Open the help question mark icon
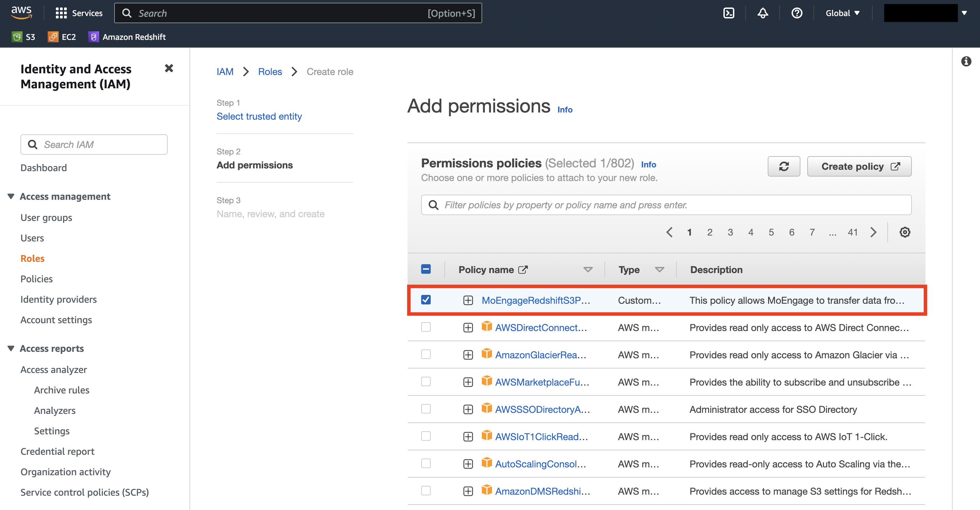The image size is (980, 510). pos(797,13)
